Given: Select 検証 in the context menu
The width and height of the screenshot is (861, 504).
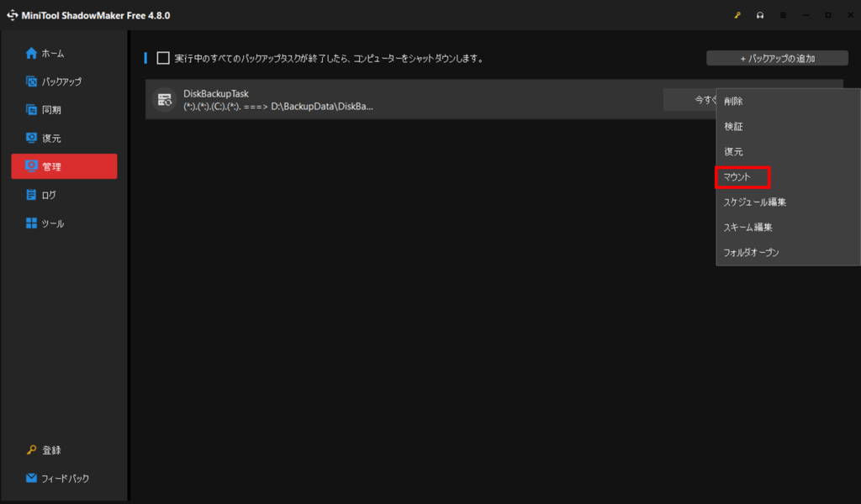Looking at the screenshot, I should (x=733, y=126).
